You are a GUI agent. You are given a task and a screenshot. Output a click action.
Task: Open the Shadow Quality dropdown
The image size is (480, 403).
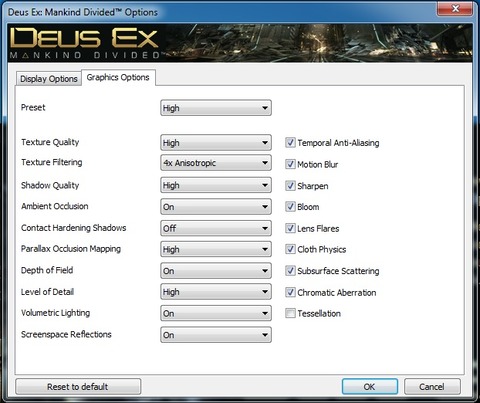click(x=216, y=185)
